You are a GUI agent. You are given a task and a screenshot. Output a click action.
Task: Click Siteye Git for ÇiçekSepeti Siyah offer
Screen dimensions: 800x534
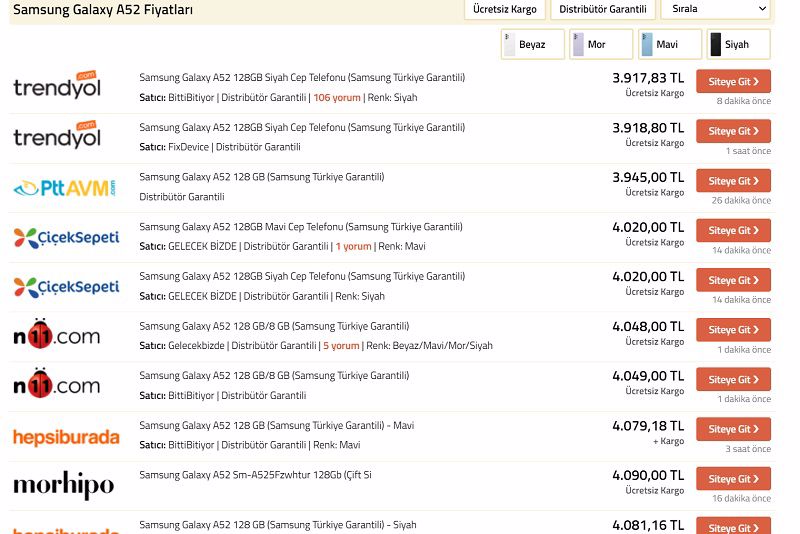tap(733, 281)
